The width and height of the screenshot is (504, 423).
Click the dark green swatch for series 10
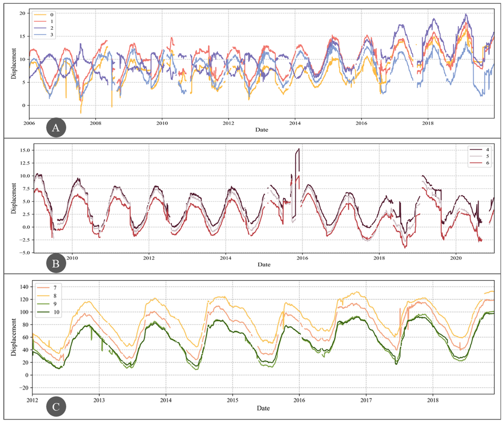[x=43, y=312]
